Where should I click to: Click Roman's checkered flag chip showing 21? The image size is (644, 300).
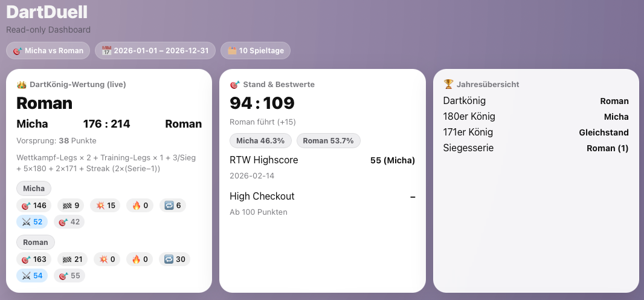pos(72,259)
